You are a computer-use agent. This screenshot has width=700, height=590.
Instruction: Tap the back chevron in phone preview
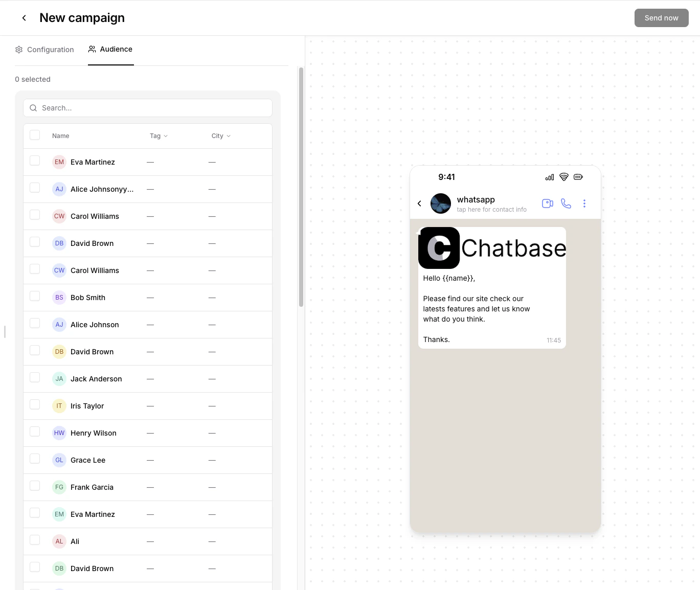pyautogui.click(x=419, y=203)
